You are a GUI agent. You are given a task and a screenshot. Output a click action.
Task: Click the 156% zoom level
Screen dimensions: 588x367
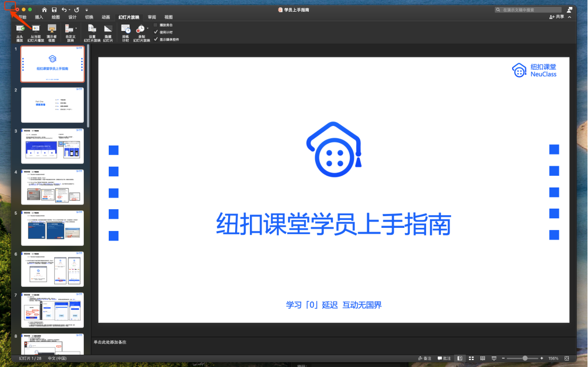coord(553,359)
